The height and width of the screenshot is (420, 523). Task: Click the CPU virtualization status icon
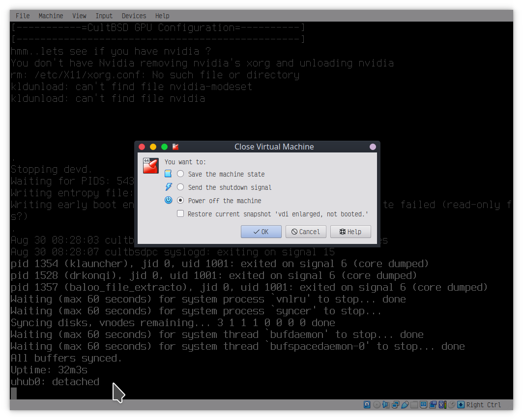441,405
